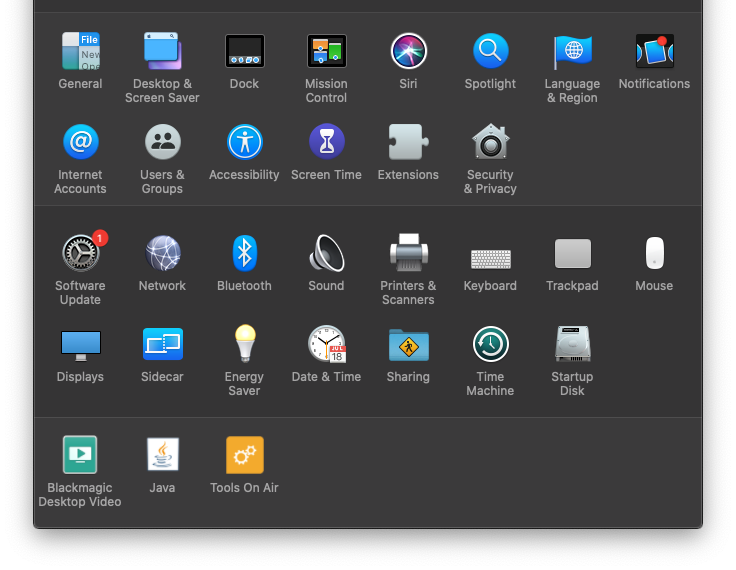Open Trackpad settings
Viewport: 736px width, 570px height.
point(573,254)
